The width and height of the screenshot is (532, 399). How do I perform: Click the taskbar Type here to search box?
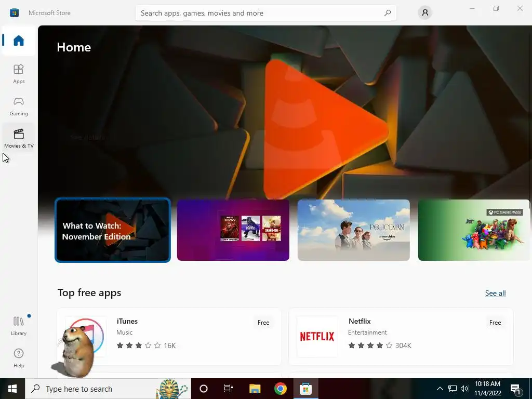(x=108, y=389)
